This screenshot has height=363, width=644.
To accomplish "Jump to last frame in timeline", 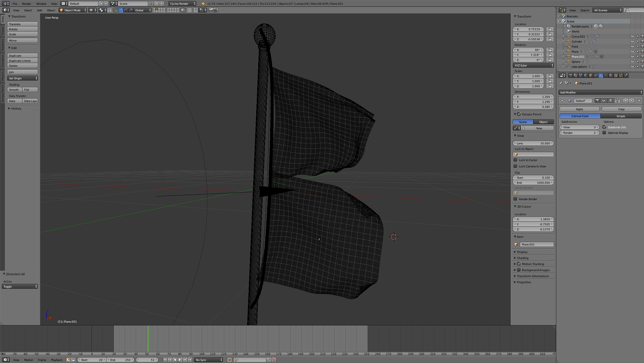I will pyautogui.click(x=190, y=360).
